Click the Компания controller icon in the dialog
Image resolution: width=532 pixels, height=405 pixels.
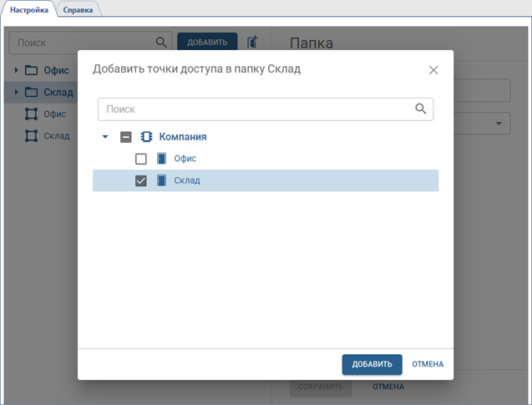tap(146, 137)
